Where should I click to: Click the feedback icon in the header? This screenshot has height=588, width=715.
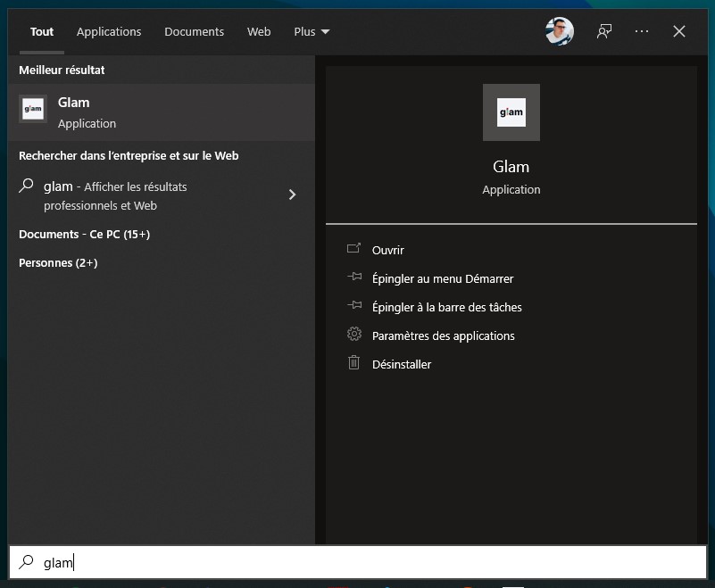604,31
